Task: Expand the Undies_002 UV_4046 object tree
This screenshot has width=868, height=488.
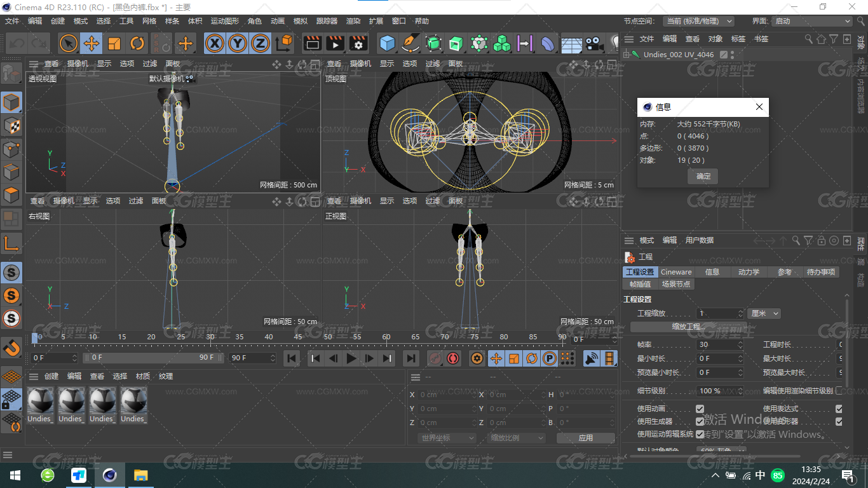Action: (x=626, y=55)
